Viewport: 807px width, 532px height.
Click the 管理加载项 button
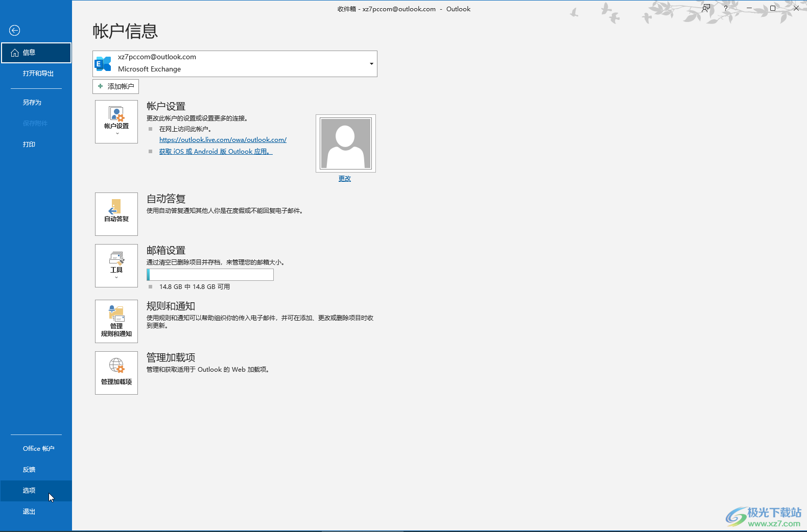click(x=116, y=373)
